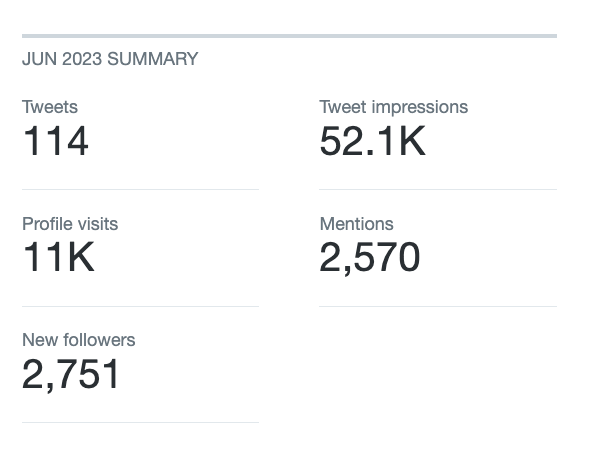Image resolution: width=616 pixels, height=450 pixels.
Task: Click the divider line below 2,751
Action: pyautogui.click(x=140, y=422)
